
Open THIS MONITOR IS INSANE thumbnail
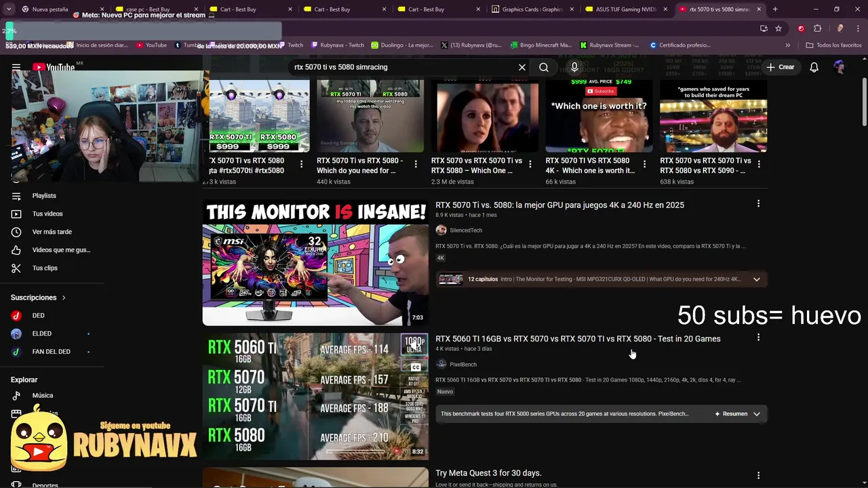(x=315, y=262)
